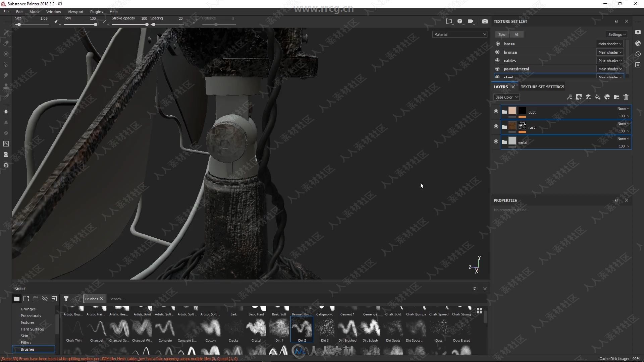Toggle visibility of the dust layer
Image resolution: width=644 pixels, height=362 pixels.
pos(496,111)
